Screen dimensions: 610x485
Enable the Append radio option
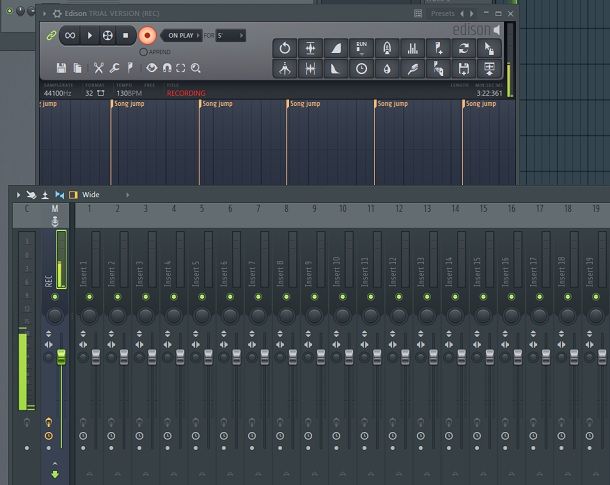point(143,52)
